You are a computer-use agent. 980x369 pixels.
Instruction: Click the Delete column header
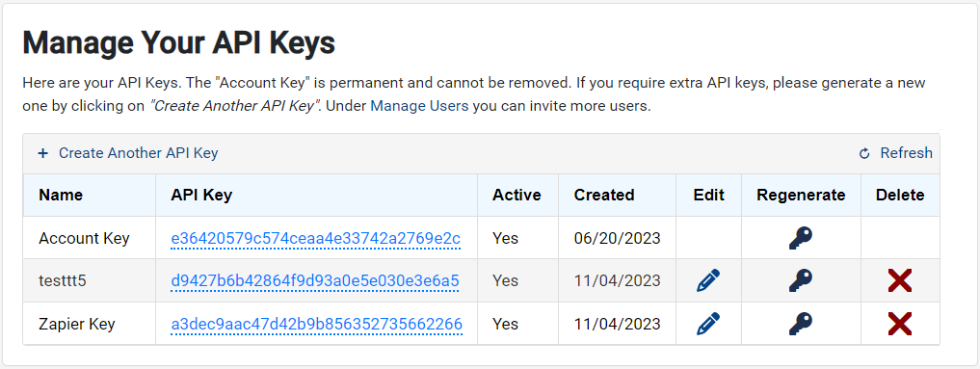coord(900,195)
